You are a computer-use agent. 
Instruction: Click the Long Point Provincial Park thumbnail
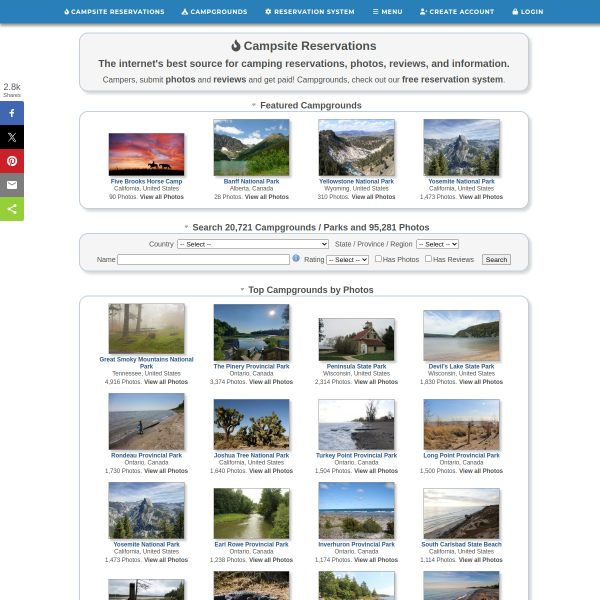(x=461, y=424)
